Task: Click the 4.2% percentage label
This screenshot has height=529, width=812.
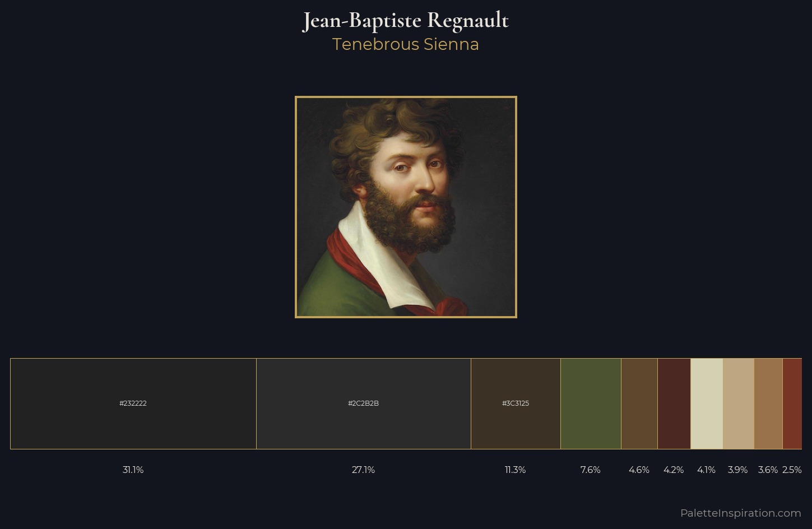Action: coord(674,470)
